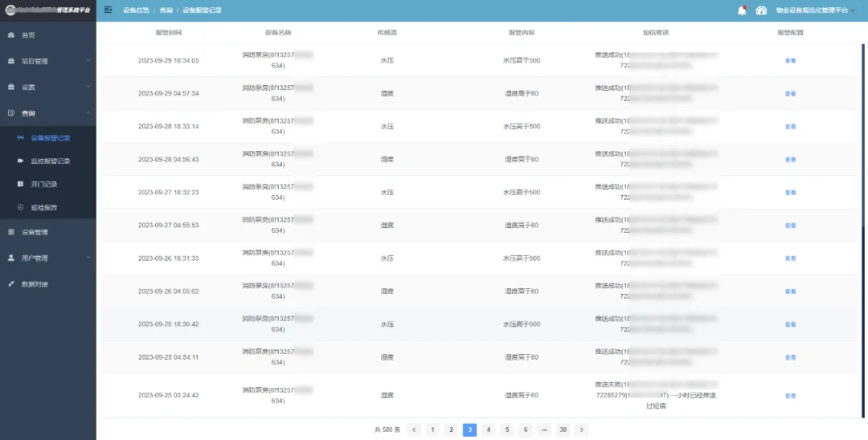Click 查看 for the 2023-09-27 04:55:53 alarm

[x=790, y=226]
